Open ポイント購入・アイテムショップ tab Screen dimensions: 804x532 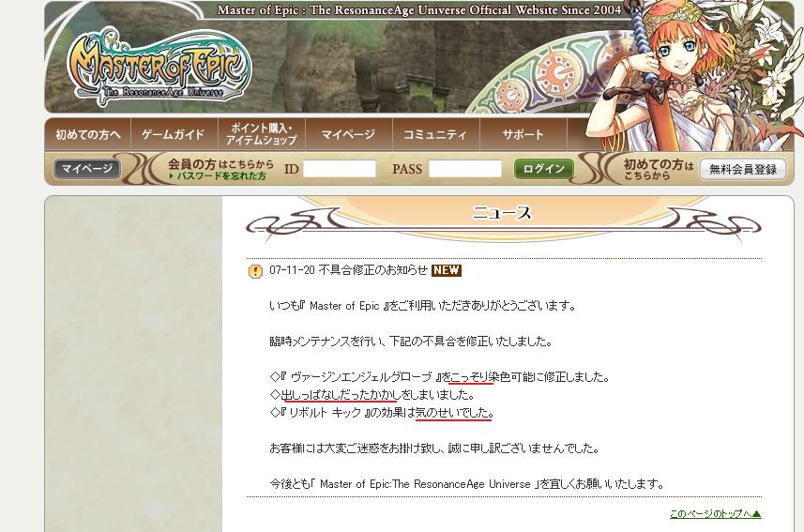coord(262,134)
